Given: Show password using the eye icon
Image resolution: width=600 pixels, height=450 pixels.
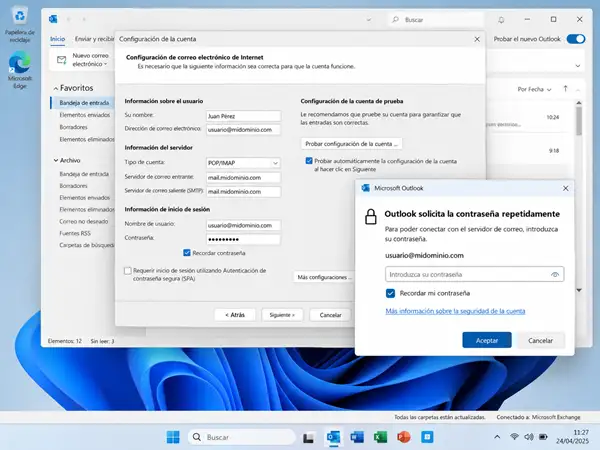Looking at the screenshot, I should (x=555, y=274).
